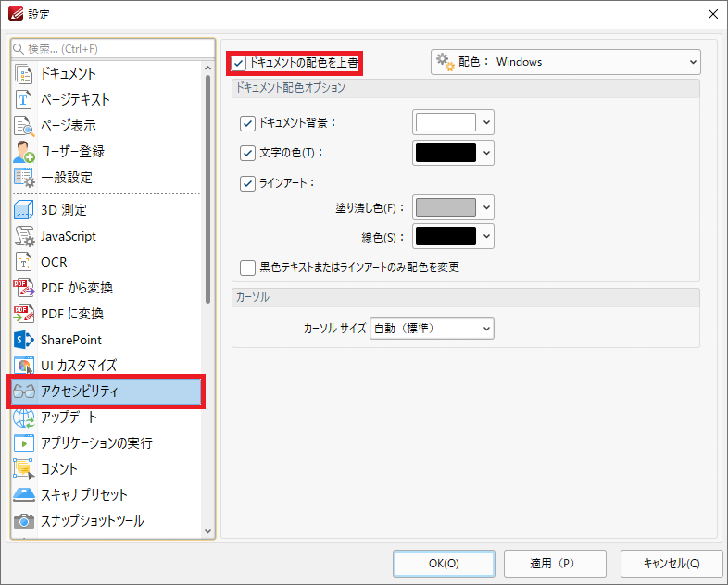Select PDF に変換 category
The height and width of the screenshot is (585, 728).
pos(107,314)
